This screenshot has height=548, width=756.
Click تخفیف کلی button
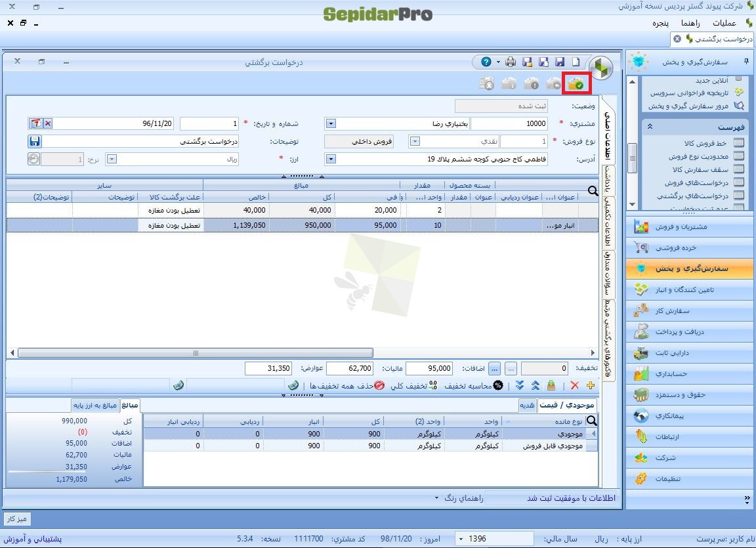pos(413,386)
